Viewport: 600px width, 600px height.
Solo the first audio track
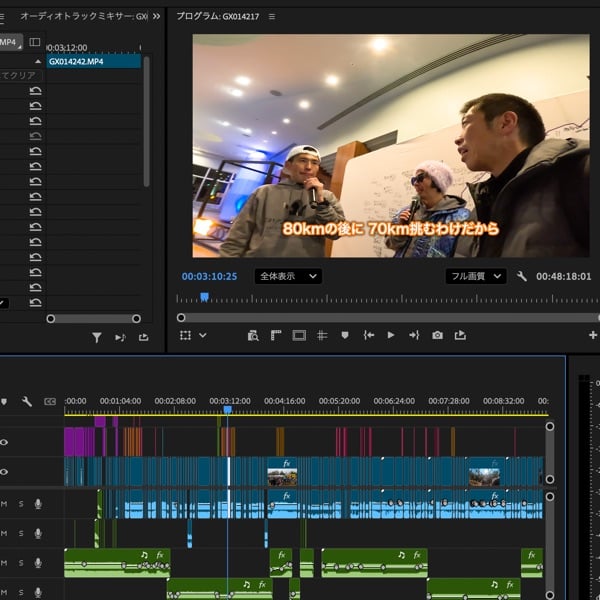pos(20,503)
